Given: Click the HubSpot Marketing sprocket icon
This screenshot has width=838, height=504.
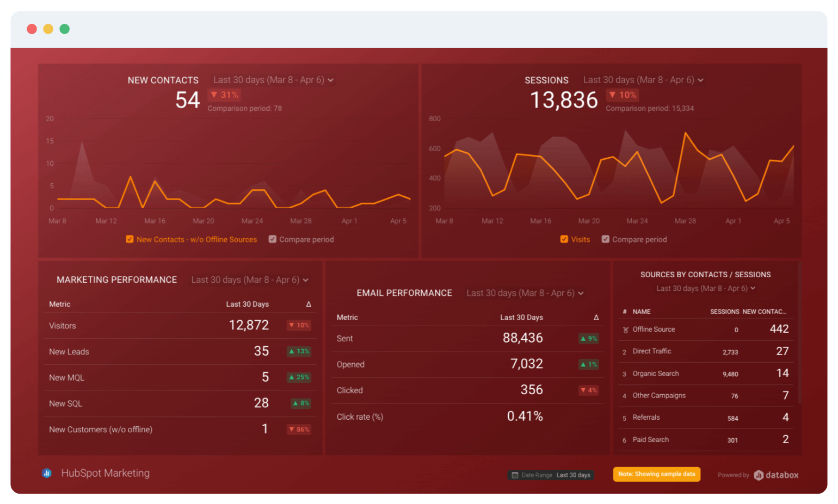Looking at the screenshot, I should click(x=47, y=473).
